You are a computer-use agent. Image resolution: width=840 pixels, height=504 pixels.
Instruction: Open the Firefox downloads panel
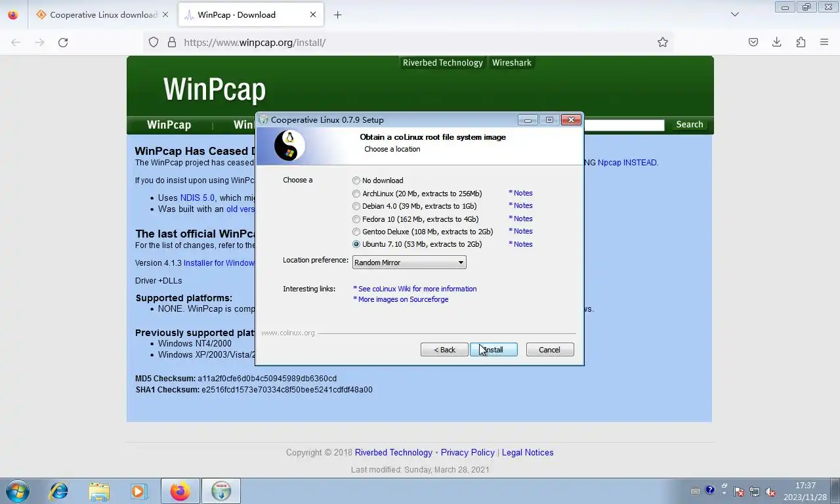[777, 42]
